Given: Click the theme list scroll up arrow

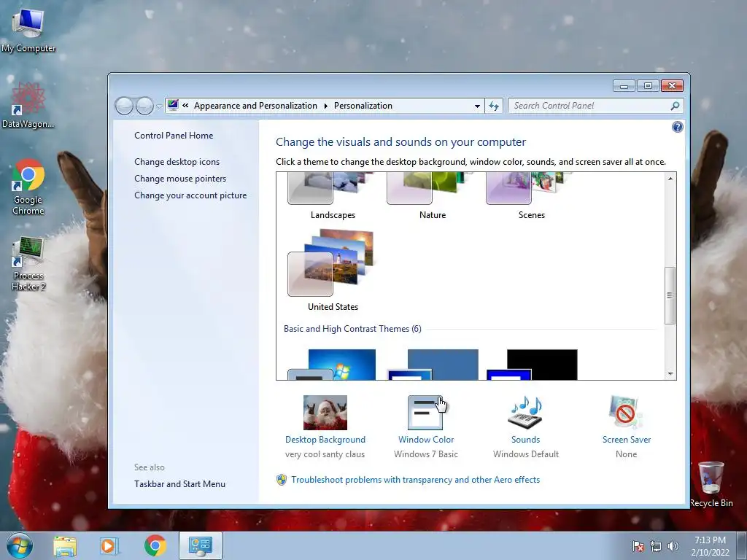Looking at the screenshot, I should (670, 179).
